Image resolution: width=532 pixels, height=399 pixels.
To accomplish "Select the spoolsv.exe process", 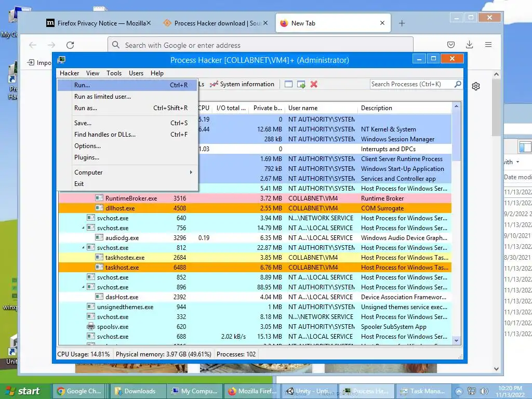I will point(255,327).
